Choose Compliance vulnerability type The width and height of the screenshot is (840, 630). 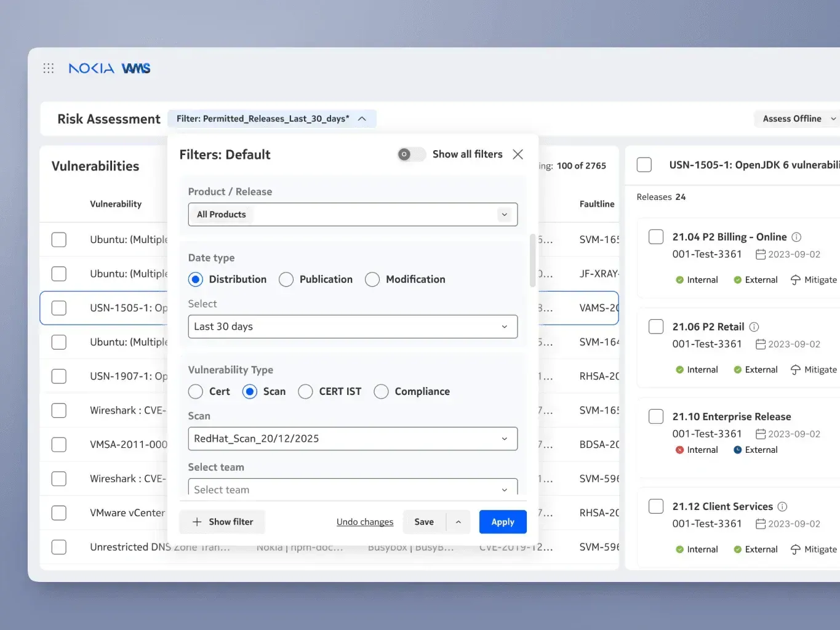[x=381, y=391]
